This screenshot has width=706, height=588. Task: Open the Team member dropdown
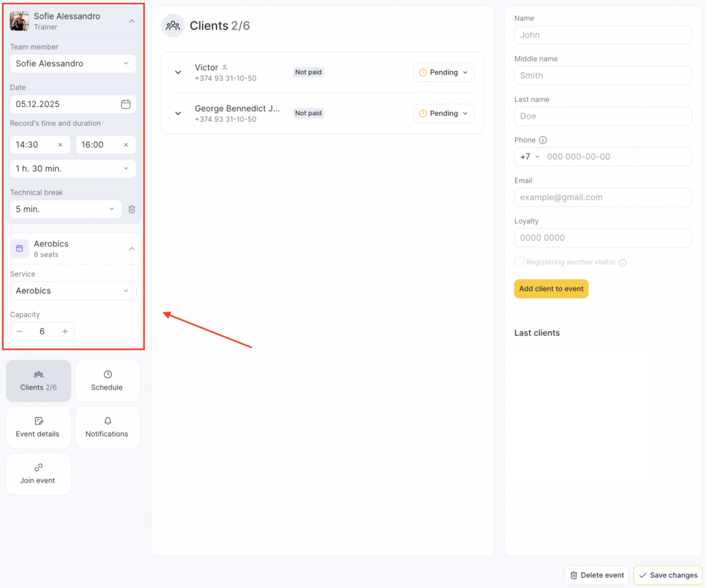coord(73,63)
